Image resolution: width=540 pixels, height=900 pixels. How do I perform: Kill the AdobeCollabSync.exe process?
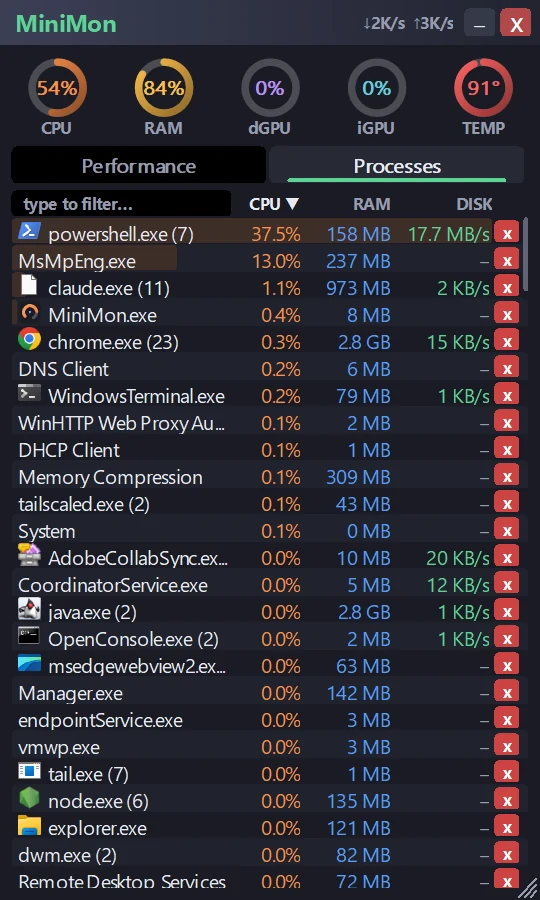(507, 558)
